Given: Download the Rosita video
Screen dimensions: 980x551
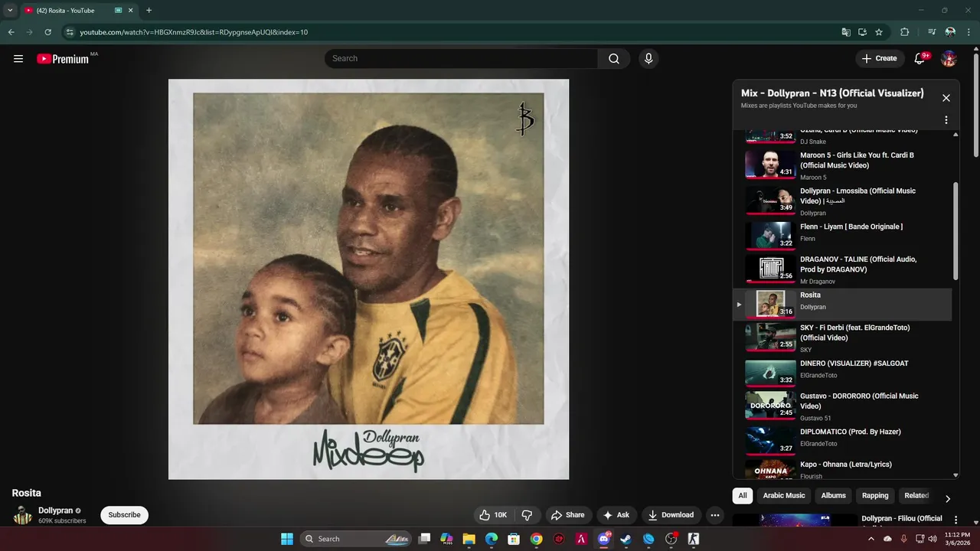Looking at the screenshot, I should click(671, 515).
